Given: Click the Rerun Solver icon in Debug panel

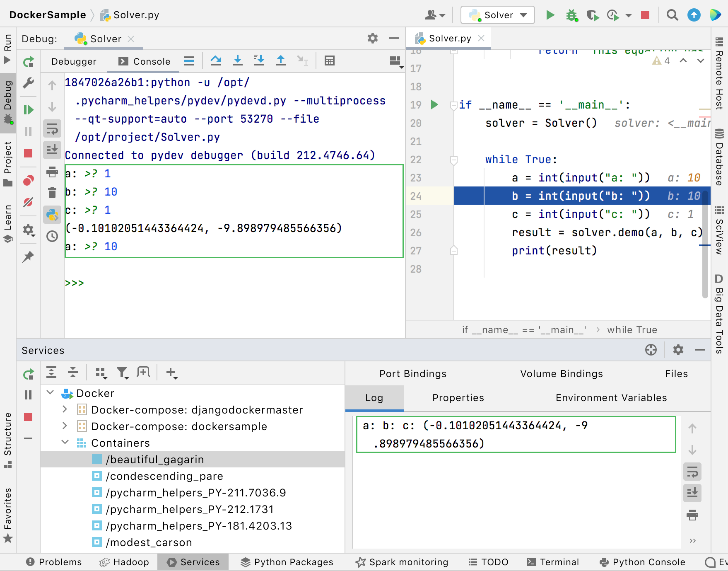Looking at the screenshot, I should click(28, 61).
